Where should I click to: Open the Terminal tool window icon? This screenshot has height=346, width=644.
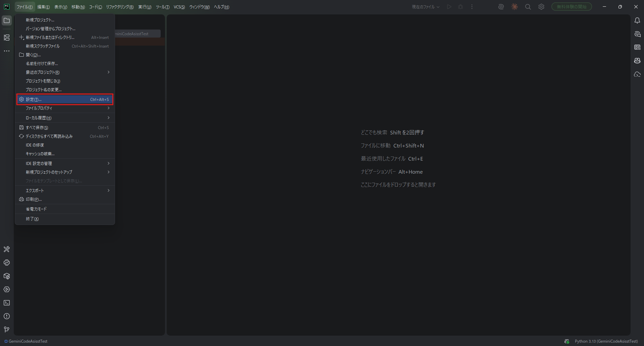[x=7, y=303]
